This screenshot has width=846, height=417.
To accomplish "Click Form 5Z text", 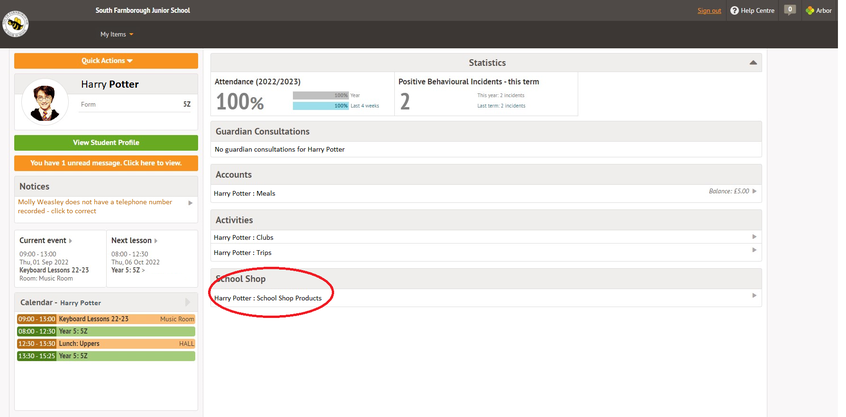I will (135, 105).
